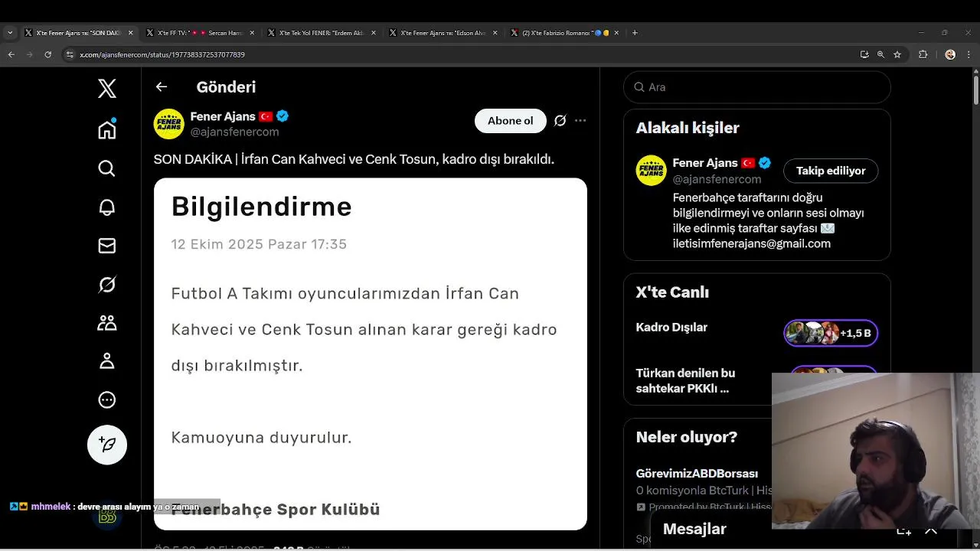This screenshot has width=980, height=551.
Task: Go to the Home timeline icon
Action: coord(107,129)
